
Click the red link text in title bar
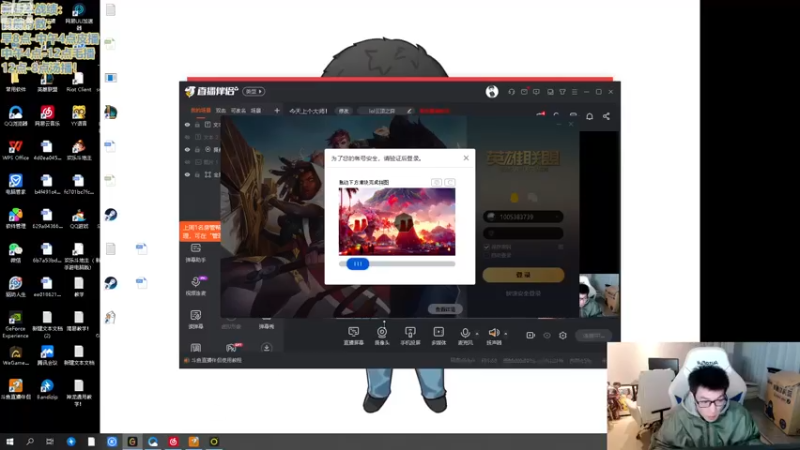(x=434, y=111)
